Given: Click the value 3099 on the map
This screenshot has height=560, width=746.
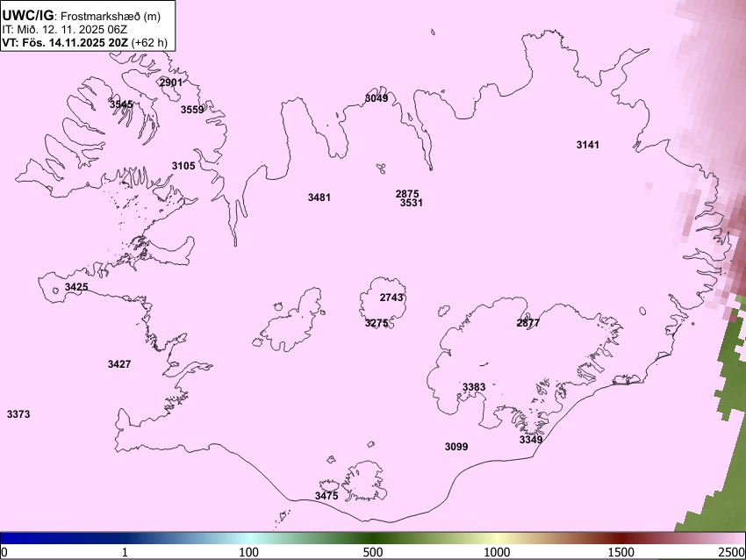Looking at the screenshot, I should 456,446.
